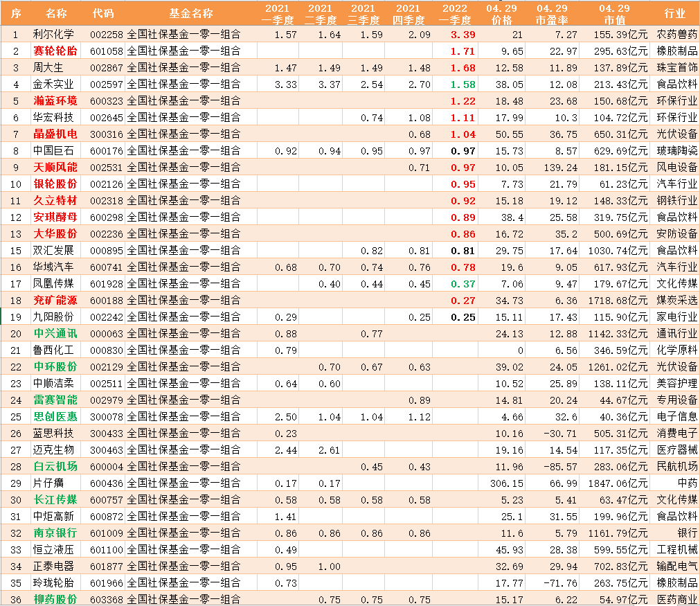Click the stock name 玲珑轮胎

click(53, 582)
